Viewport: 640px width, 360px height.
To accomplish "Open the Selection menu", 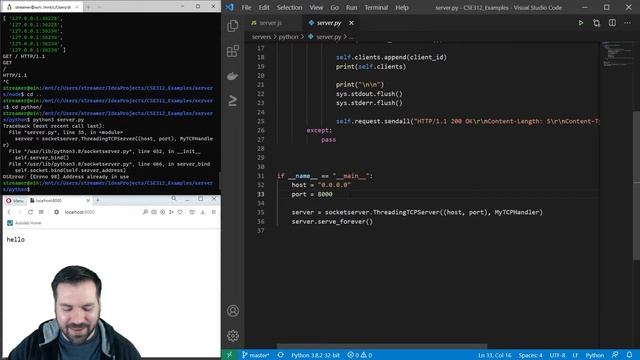I will (289, 7).
